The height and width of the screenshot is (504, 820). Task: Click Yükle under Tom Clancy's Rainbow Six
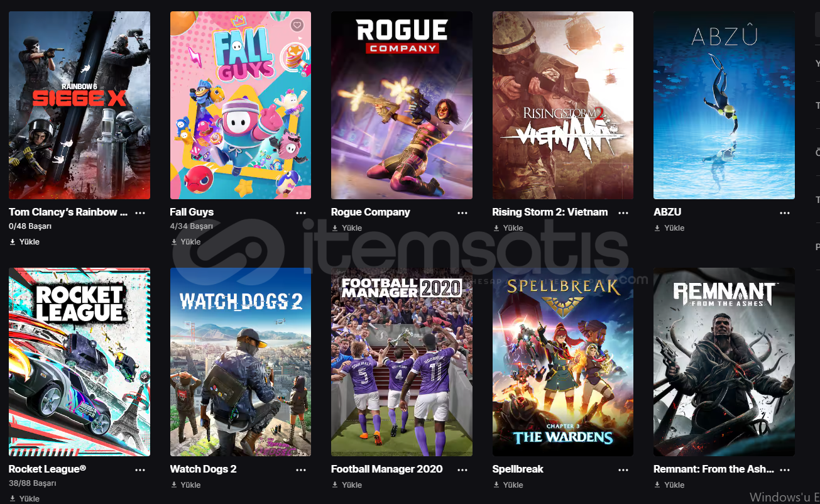[25, 242]
